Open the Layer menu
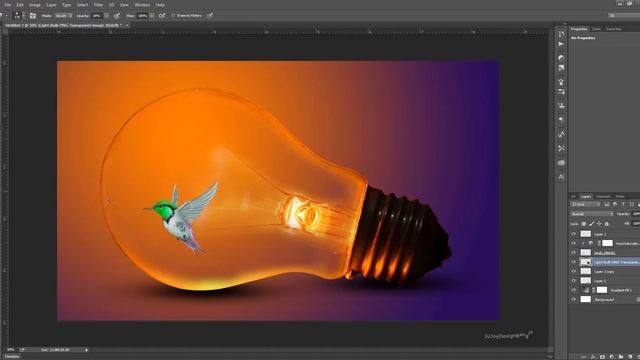Screen dimensions: 640x360 (51, 5)
